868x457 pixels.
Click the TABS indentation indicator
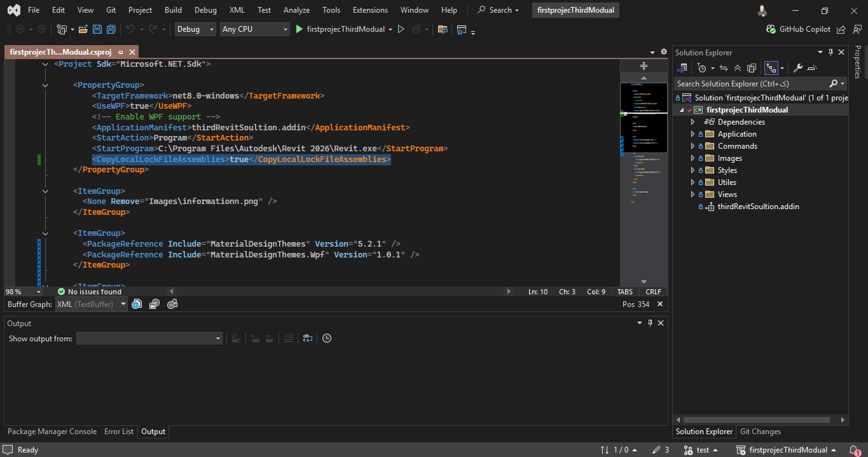(625, 292)
